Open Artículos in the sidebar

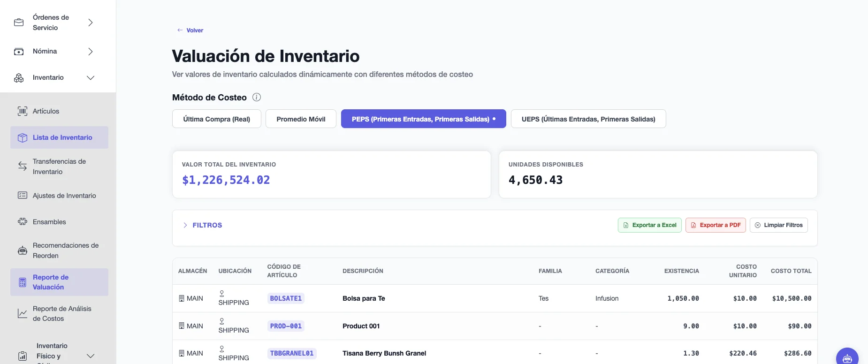[x=59, y=111]
